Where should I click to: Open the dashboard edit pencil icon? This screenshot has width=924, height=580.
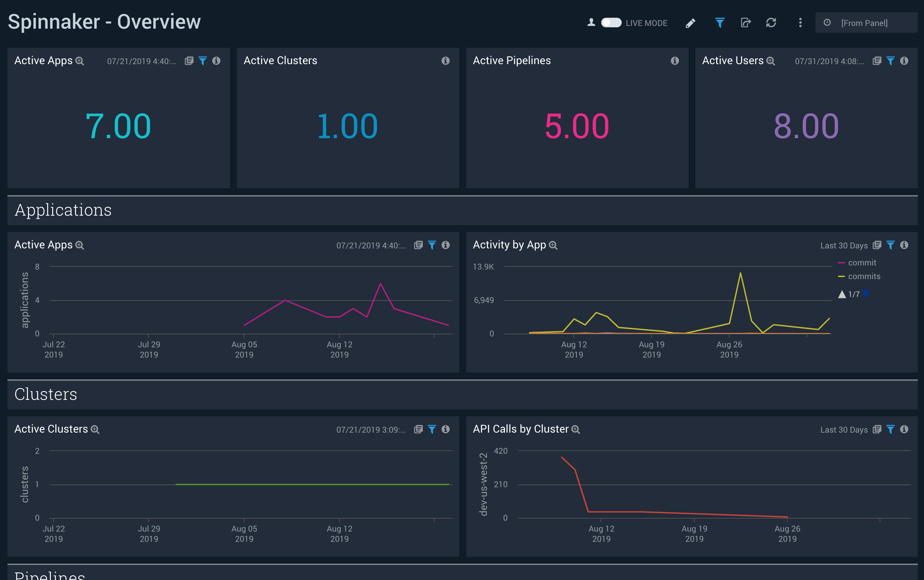(690, 23)
